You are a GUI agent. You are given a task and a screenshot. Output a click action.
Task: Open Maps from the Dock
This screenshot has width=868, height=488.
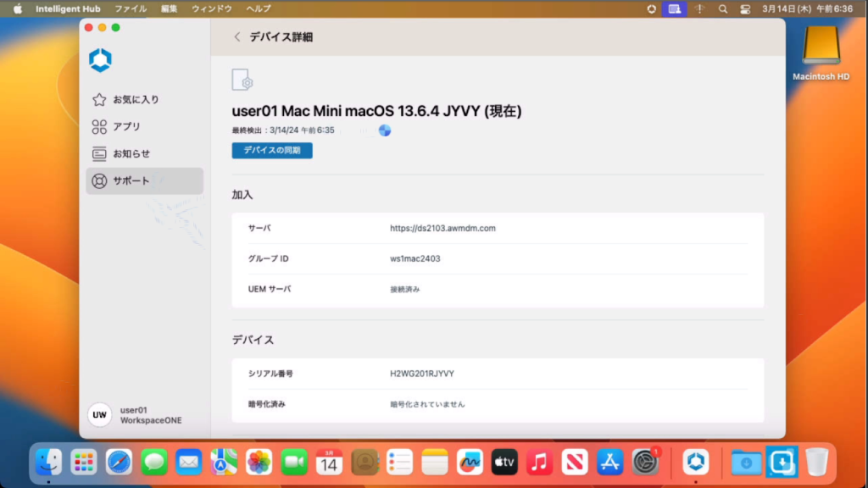pyautogui.click(x=224, y=462)
